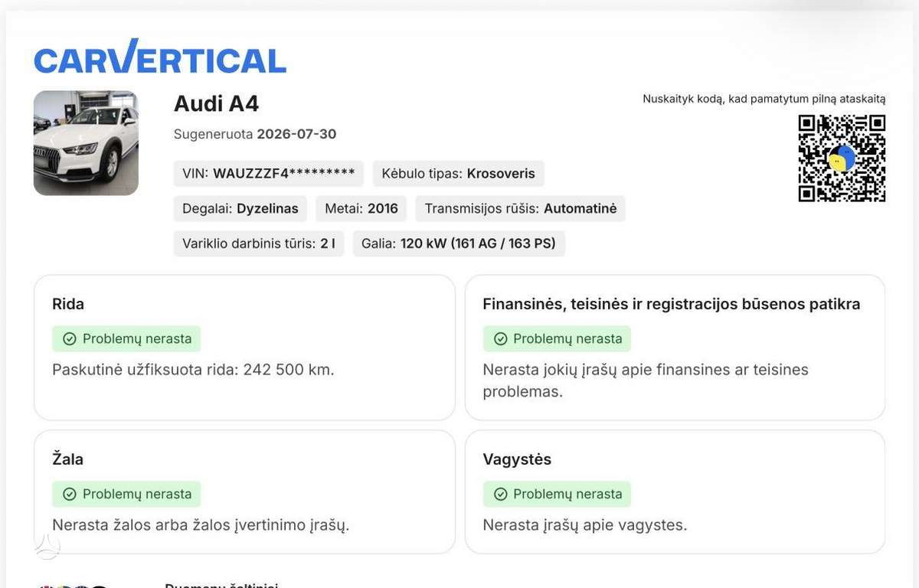Screen dimensions: 919x588
Task: Click the 'Degalai: Dyzelinas' chip
Action: pos(240,209)
